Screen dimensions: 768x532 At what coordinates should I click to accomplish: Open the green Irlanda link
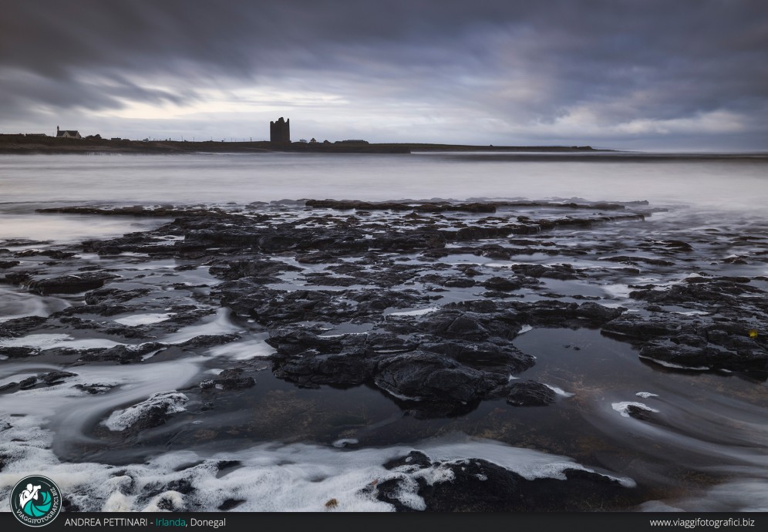click(170, 523)
